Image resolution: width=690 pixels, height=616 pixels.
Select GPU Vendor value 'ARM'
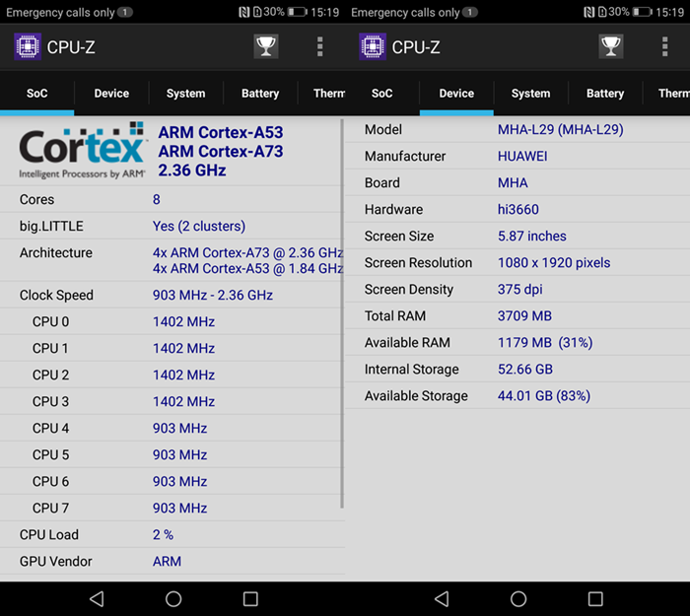click(x=167, y=562)
